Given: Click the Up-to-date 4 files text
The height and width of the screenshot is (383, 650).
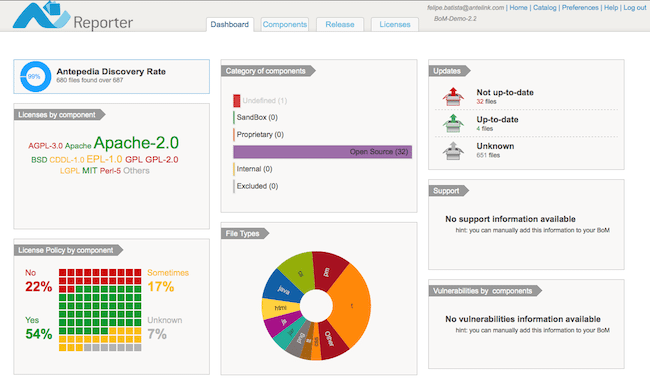Looking at the screenshot, I should click(x=497, y=124).
